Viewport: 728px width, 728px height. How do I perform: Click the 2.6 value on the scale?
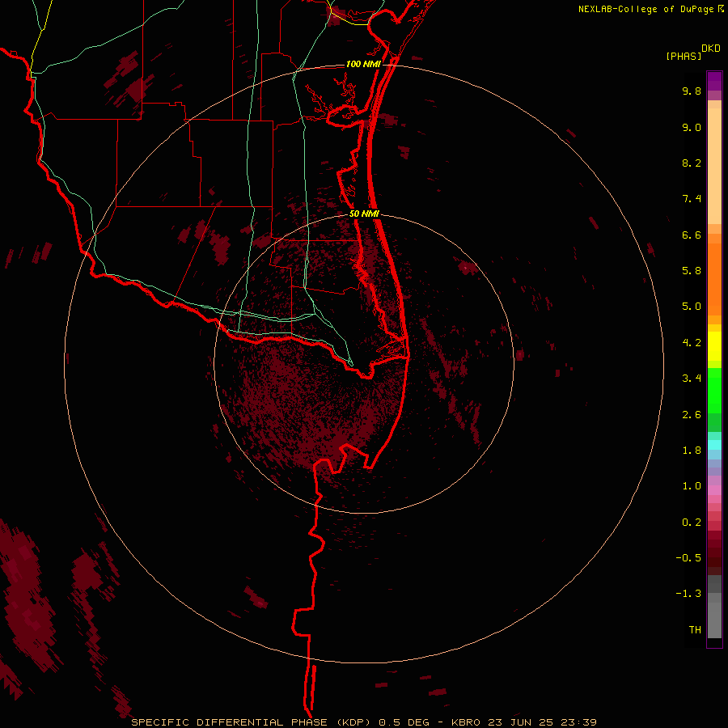point(692,415)
